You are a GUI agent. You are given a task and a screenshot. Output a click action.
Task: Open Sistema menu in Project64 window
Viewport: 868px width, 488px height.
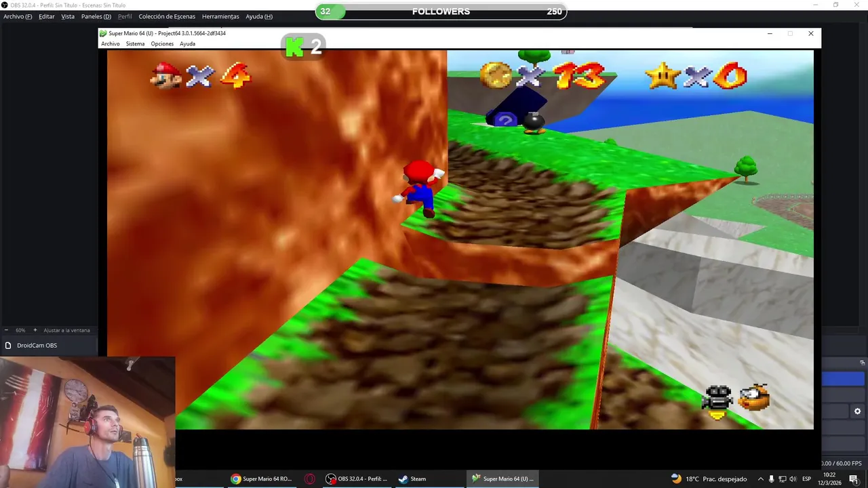click(x=135, y=43)
